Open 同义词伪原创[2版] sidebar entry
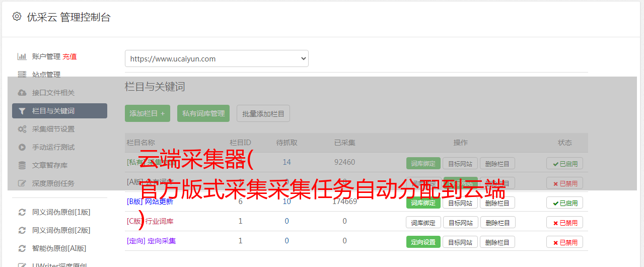Screen dimensions: 644x267 61,230
